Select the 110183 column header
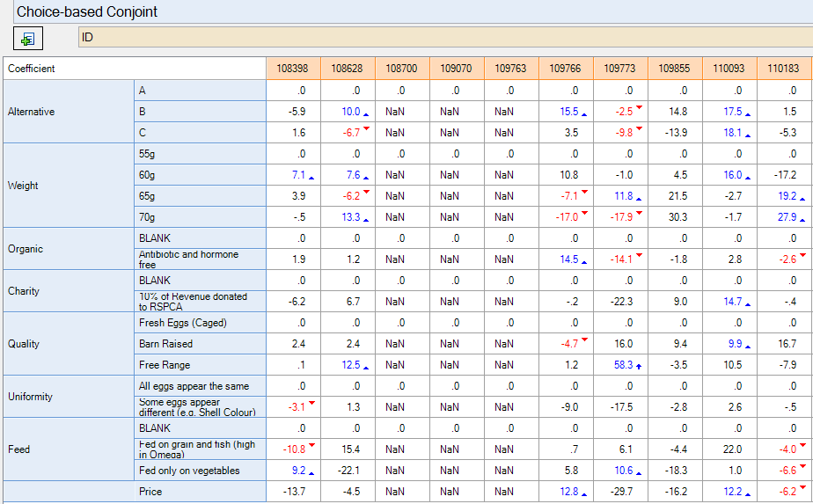813x504 pixels. coord(783,69)
